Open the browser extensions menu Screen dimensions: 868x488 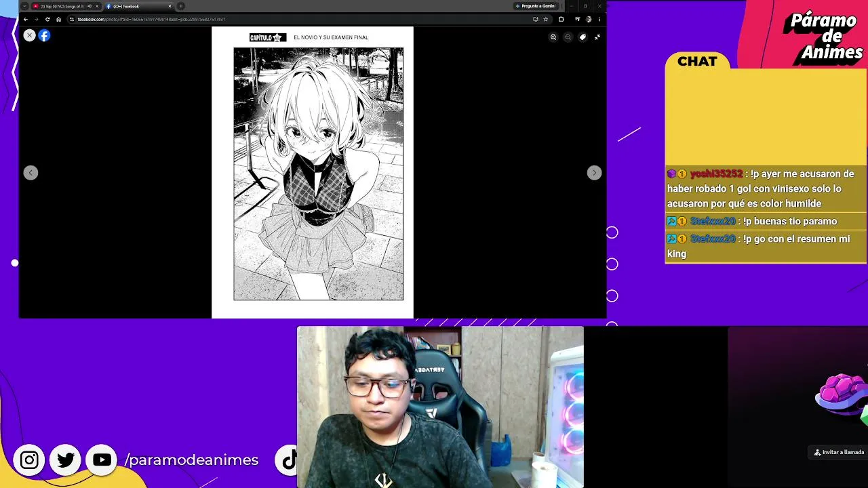[x=561, y=19]
